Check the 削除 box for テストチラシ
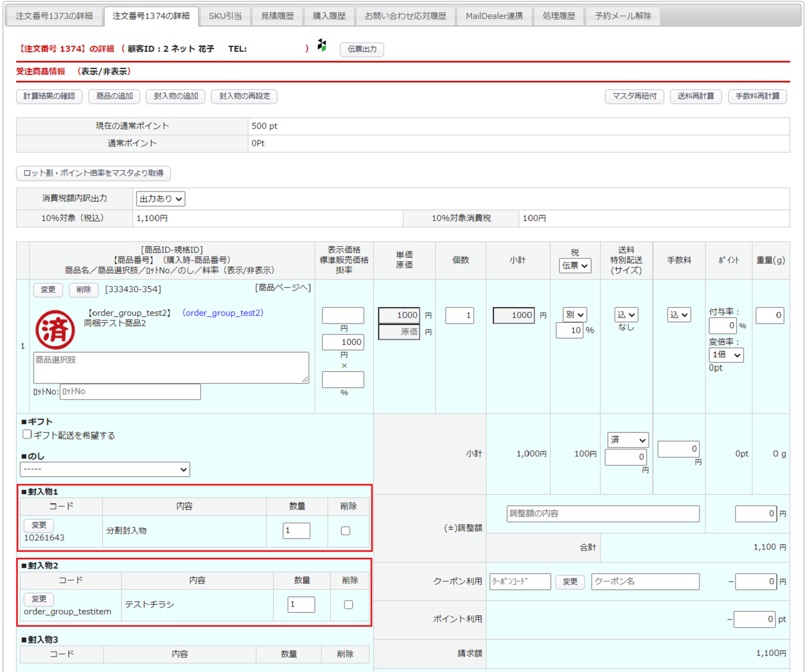Viewport: 808px width, 672px height. click(349, 605)
